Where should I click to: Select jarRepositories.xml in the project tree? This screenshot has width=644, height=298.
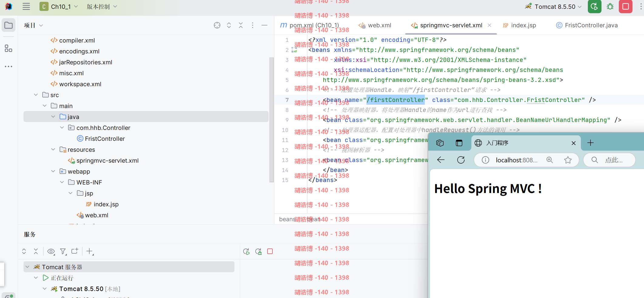coord(86,62)
